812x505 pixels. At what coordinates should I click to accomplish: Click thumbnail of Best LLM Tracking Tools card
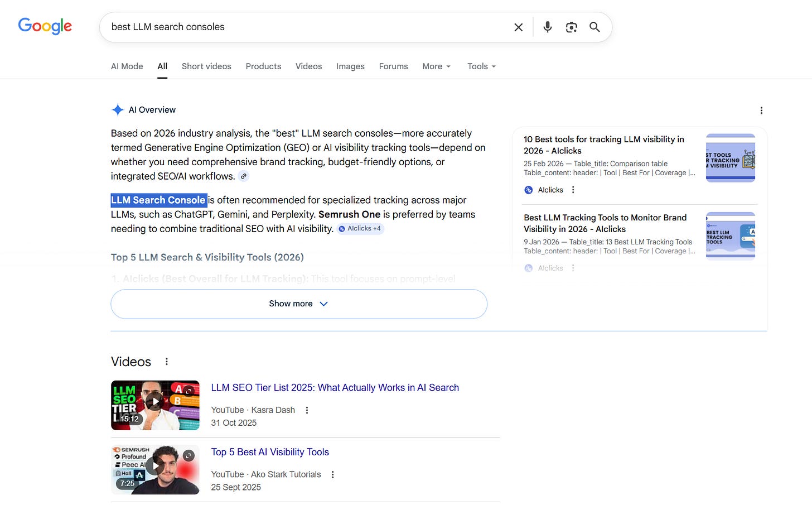point(731,236)
